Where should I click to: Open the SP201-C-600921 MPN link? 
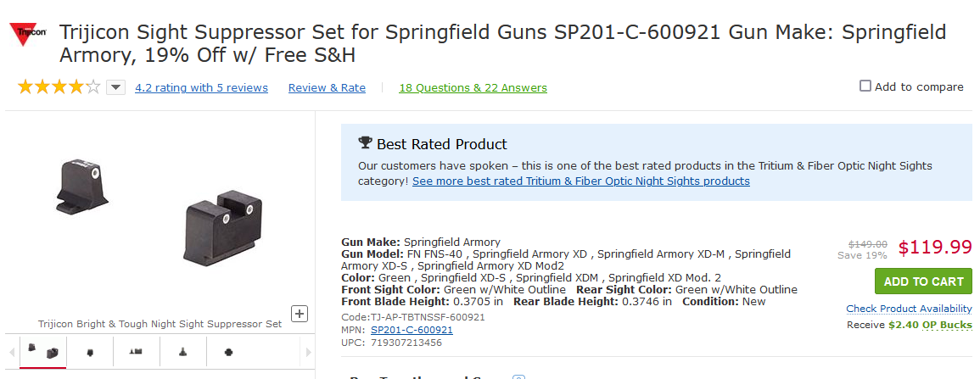pos(412,330)
